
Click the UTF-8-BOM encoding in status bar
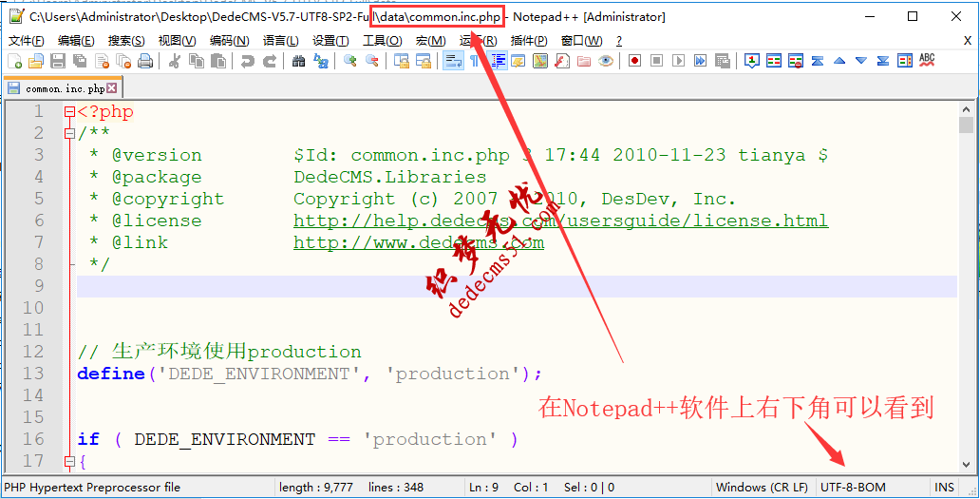(x=852, y=488)
